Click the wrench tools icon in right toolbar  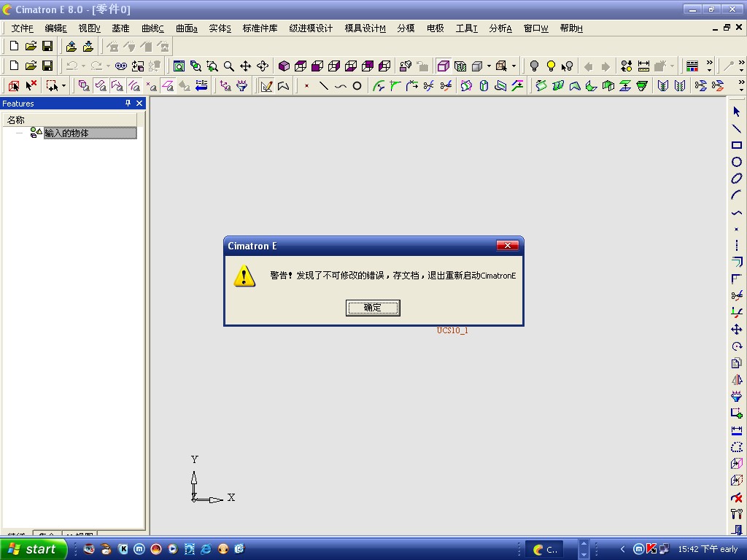737,514
